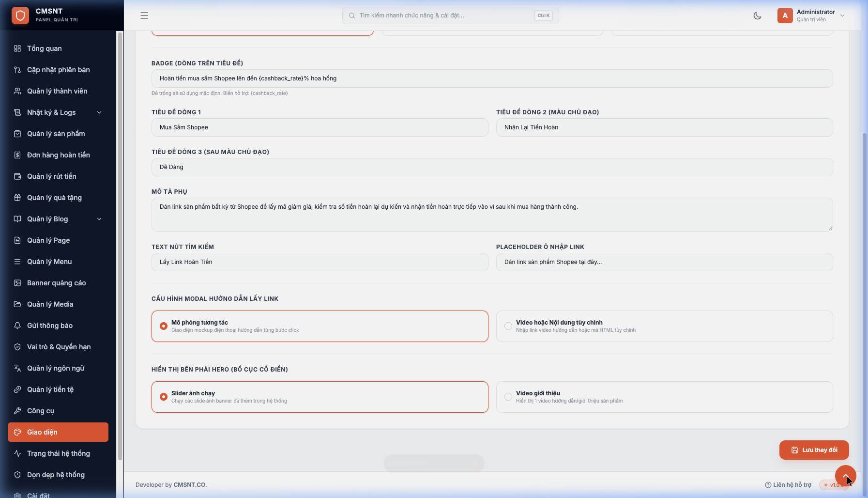Click the scroll-to-top arrow button
Image resolution: width=868 pixels, height=498 pixels.
point(845,476)
